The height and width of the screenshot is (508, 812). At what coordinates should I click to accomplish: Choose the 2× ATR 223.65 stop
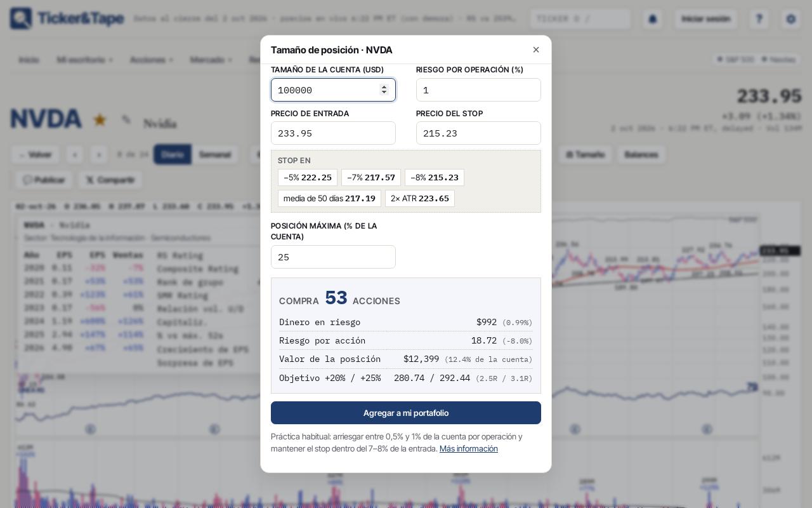pos(420,198)
